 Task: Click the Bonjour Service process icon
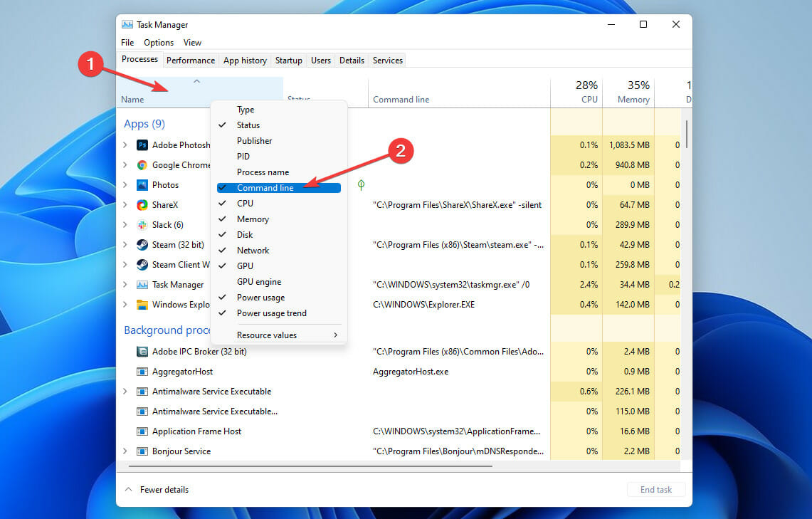(142, 451)
